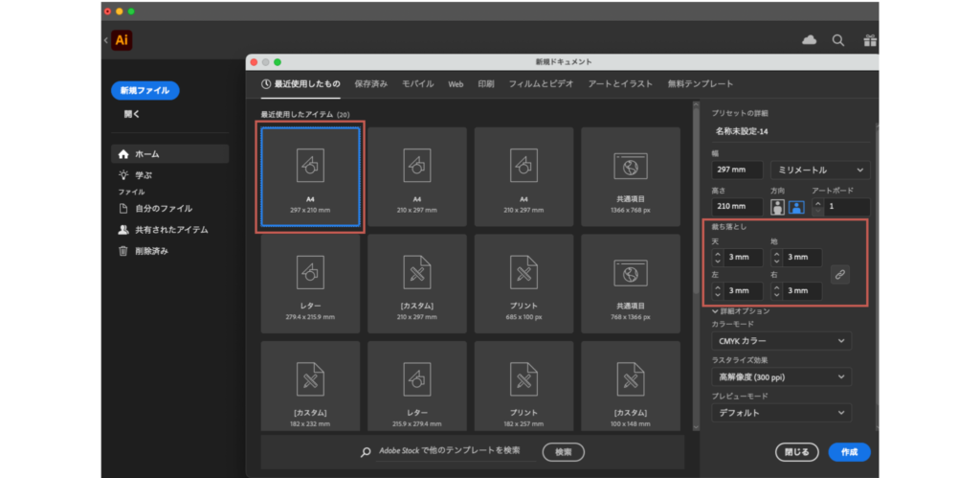Open the CMYK カラー color mode dropdown
This screenshot has width=980, height=478.
pyautogui.click(x=781, y=341)
